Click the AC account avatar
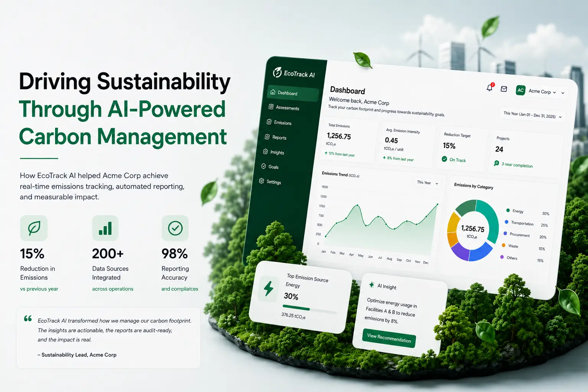The width and height of the screenshot is (588, 392). point(520,90)
